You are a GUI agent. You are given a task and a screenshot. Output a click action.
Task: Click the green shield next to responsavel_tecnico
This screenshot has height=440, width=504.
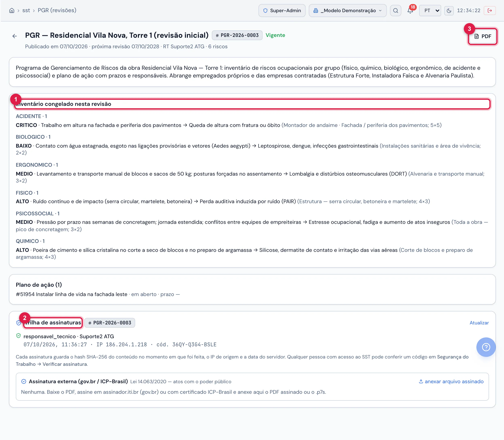18,336
